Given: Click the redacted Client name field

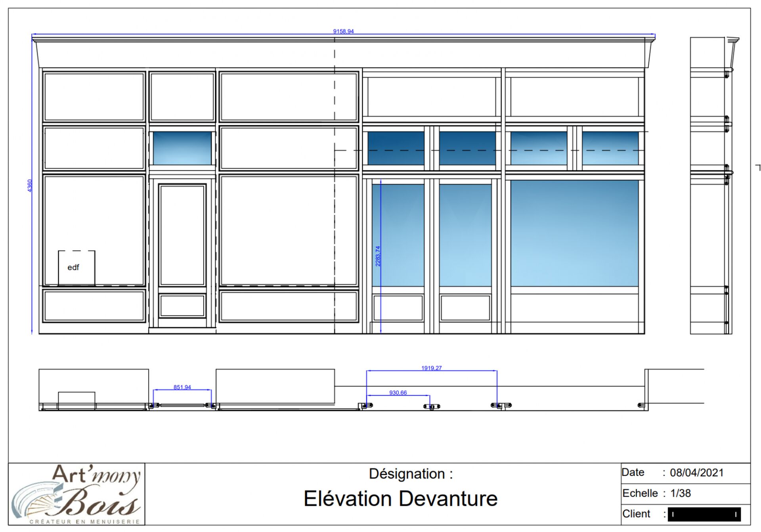Looking at the screenshot, I should click(704, 514).
